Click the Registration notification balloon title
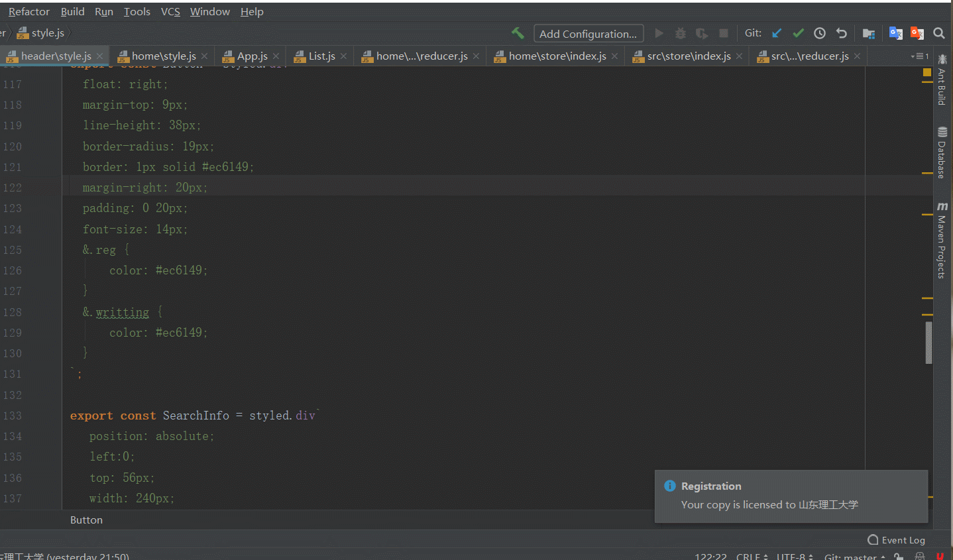The height and width of the screenshot is (560, 953). click(x=711, y=486)
